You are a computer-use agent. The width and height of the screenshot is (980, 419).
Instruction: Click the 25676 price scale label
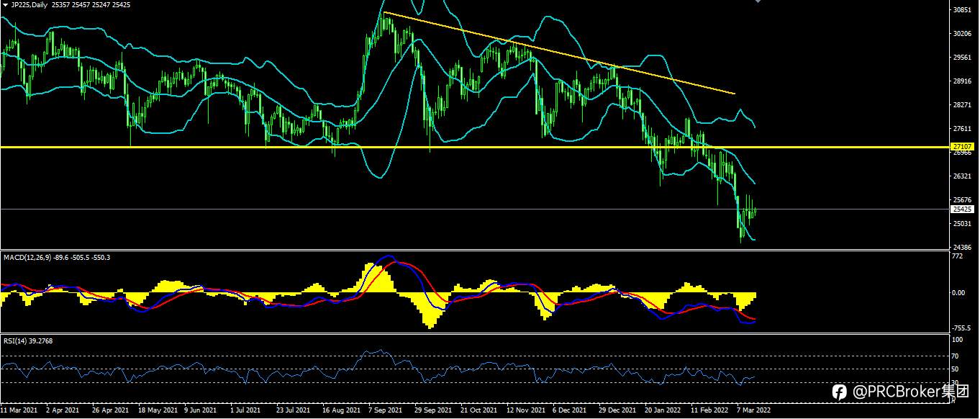pyautogui.click(x=963, y=200)
